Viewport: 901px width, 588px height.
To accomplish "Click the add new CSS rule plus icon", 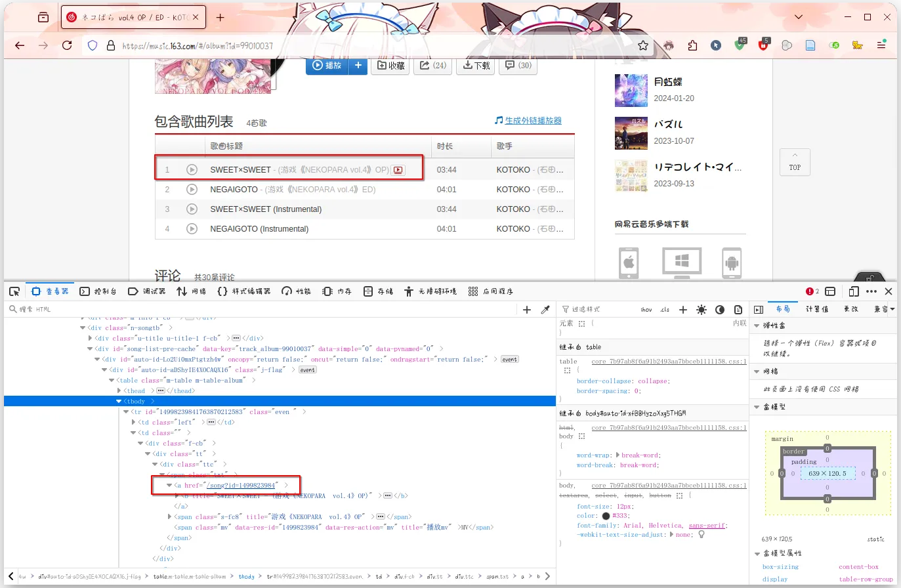I will coord(682,308).
